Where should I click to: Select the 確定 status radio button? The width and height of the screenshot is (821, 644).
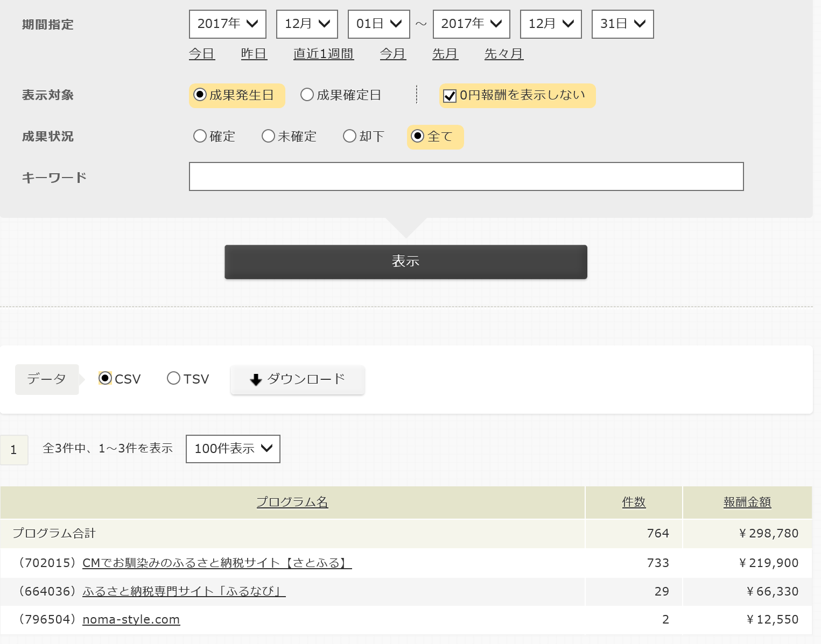[200, 136]
